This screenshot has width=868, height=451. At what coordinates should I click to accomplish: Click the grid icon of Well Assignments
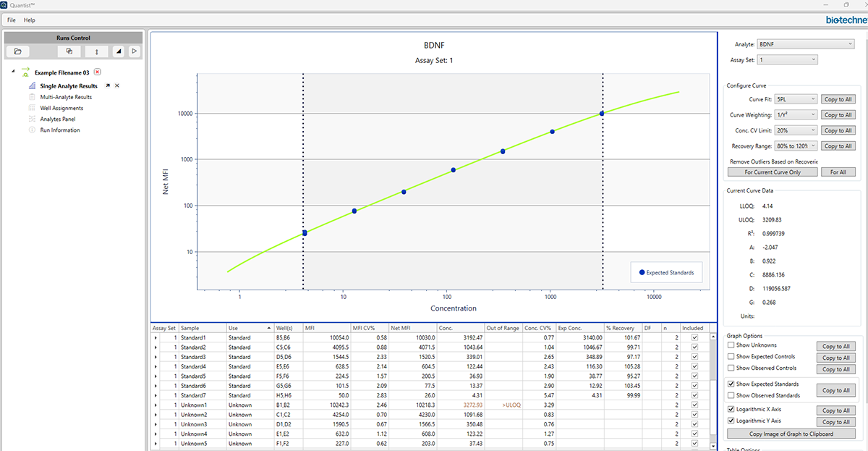coord(32,108)
